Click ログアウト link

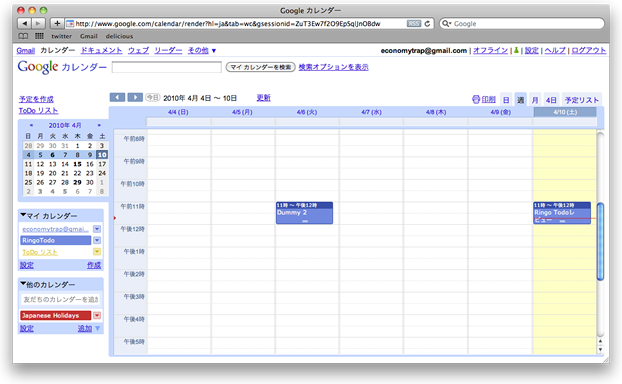(589, 50)
